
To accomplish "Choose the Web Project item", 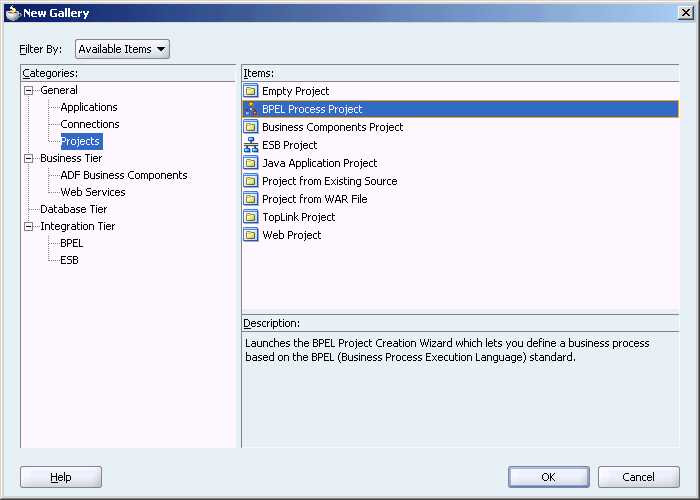I will pos(460,235).
